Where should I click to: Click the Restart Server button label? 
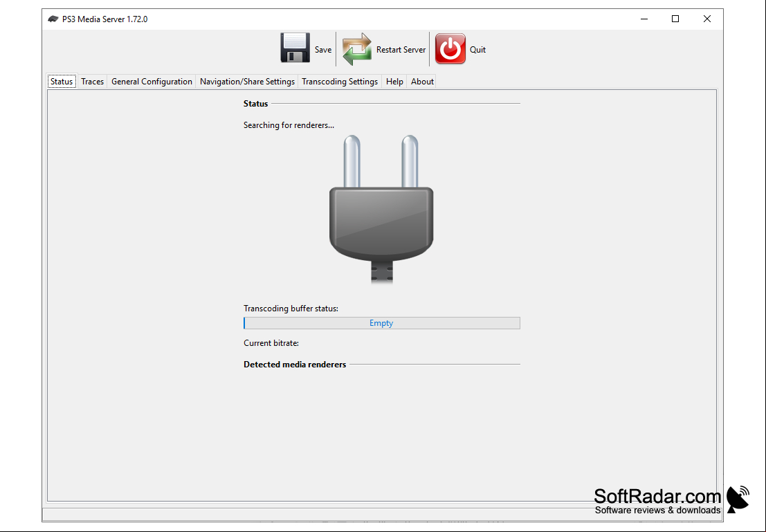401,50
